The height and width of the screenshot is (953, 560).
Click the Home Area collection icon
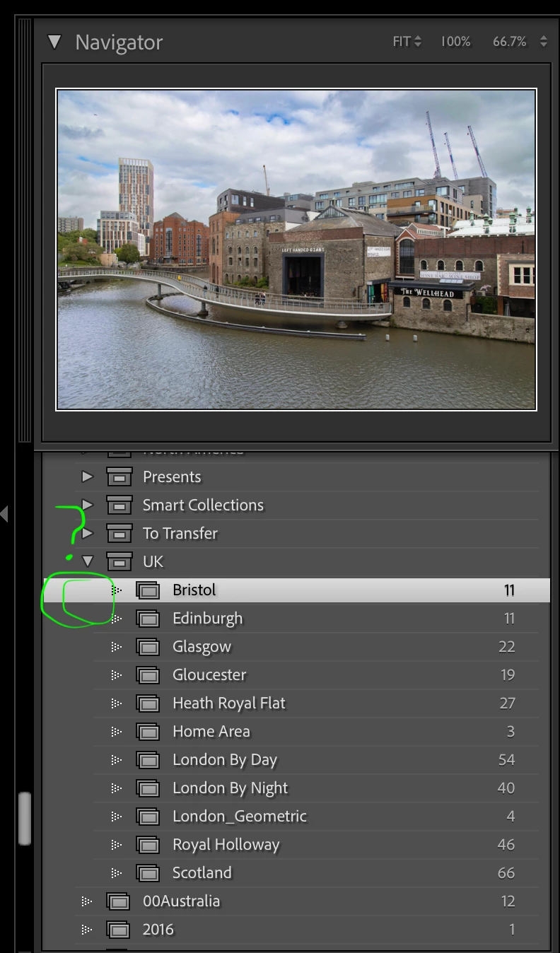click(x=148, y=732)
